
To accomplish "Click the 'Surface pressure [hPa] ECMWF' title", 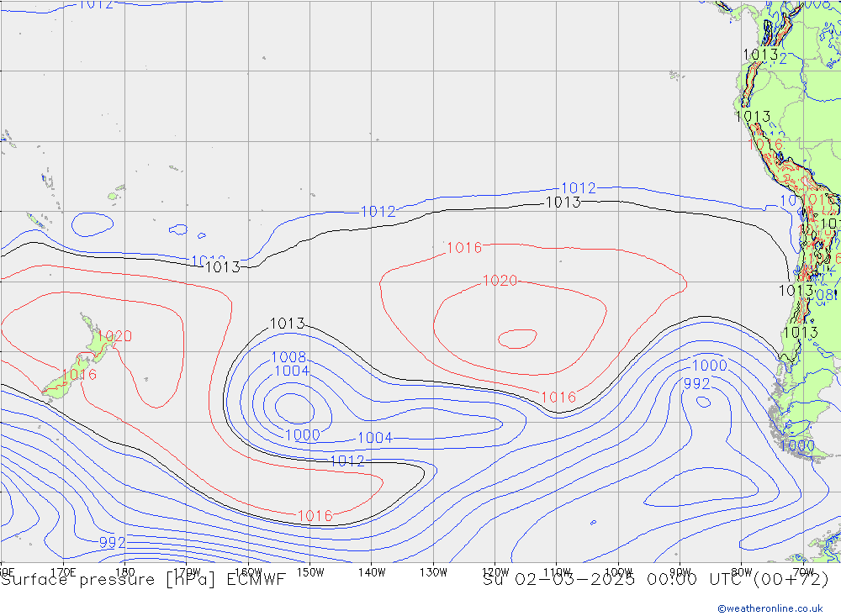I will tap(143, 580).
